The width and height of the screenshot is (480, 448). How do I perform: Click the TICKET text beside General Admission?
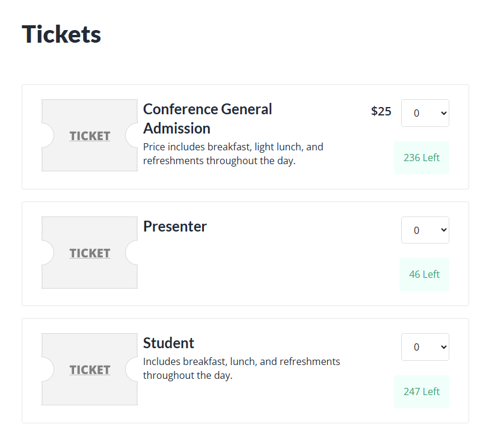click(x=90, y=136)
